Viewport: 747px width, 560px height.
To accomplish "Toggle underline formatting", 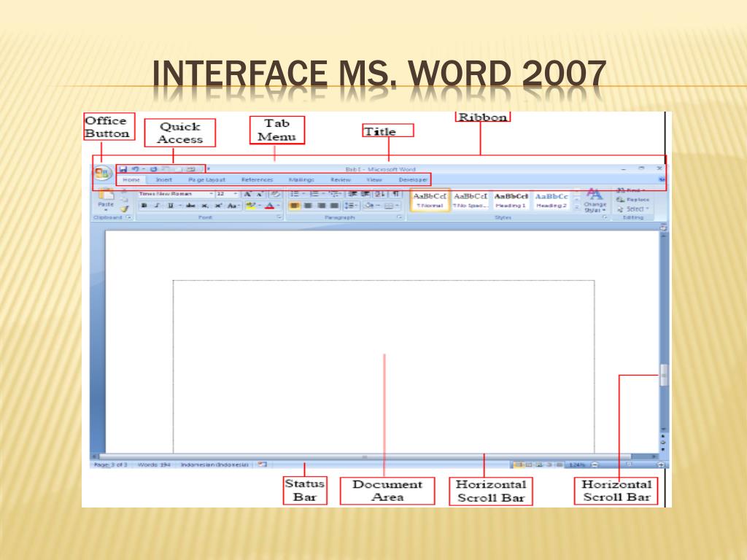I will coord(170,206).
